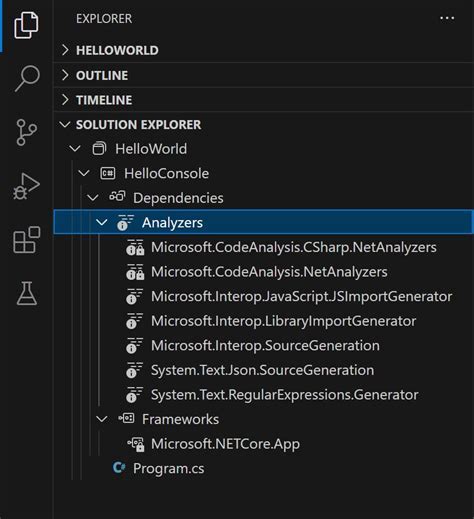Expand the OUTLINE section
474x519 pixels.
coord(65,75)
